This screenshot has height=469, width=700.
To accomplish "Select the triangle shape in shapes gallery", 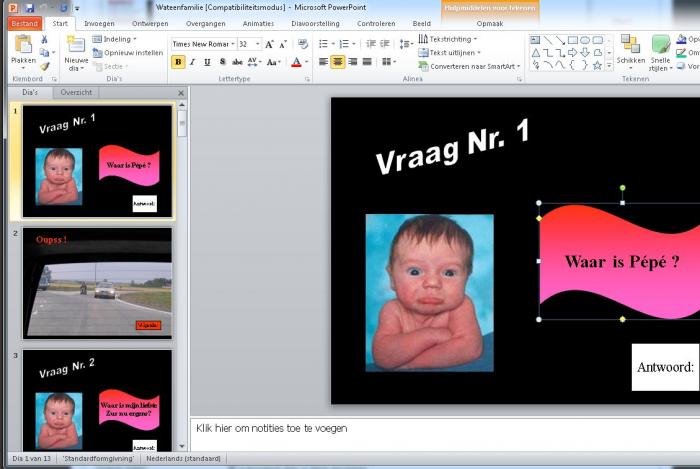I will click(535, 53).
